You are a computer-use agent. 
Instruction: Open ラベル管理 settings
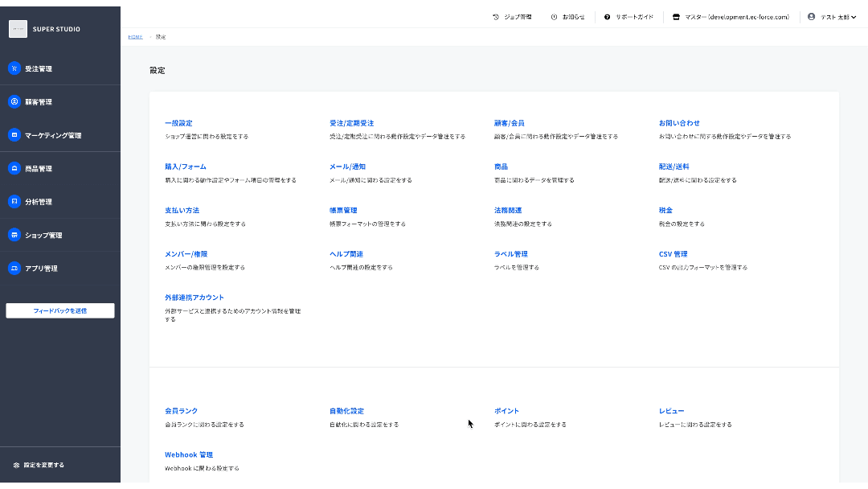[511, 254]
